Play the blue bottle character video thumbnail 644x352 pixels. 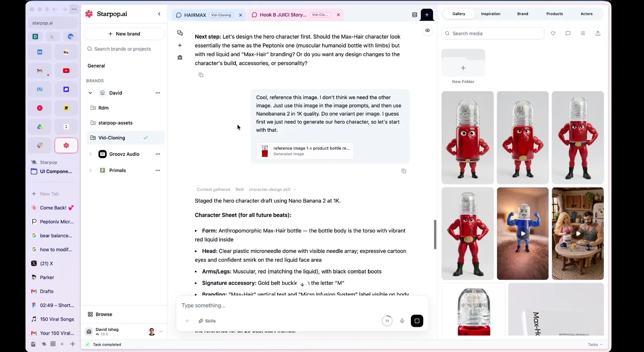click(x=522, y=234)
